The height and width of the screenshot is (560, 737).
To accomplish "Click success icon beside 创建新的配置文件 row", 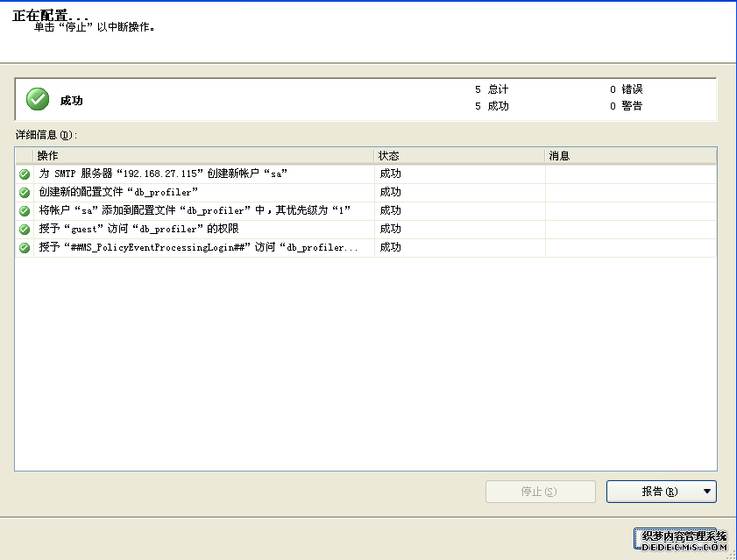I will 25,193.
